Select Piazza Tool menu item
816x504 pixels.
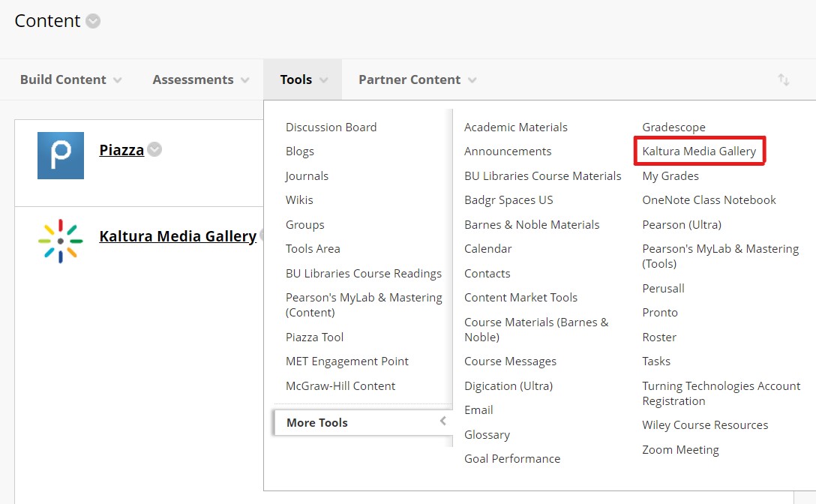(x=314, y=337)
